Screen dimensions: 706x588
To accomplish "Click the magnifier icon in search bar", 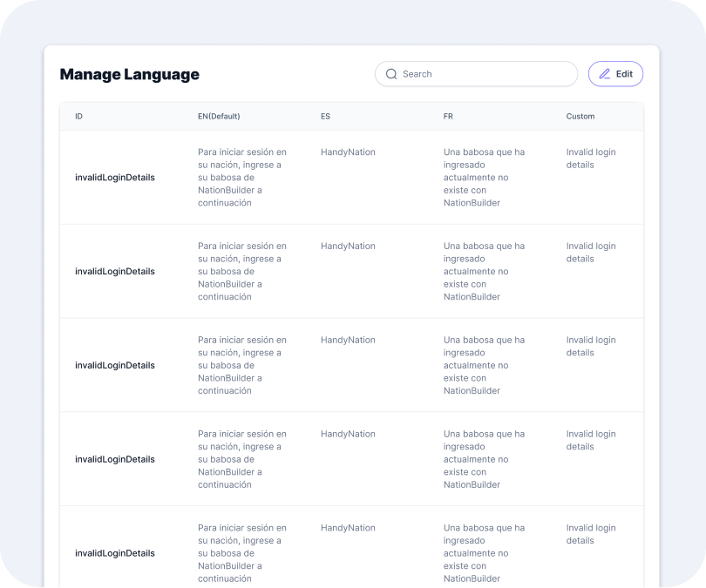I will 391,74.
